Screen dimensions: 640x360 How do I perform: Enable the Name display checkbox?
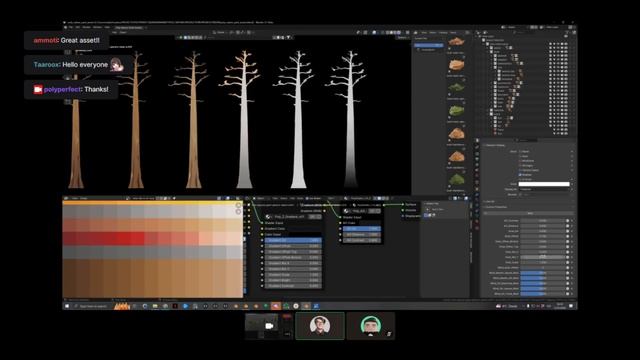[520, 151]
